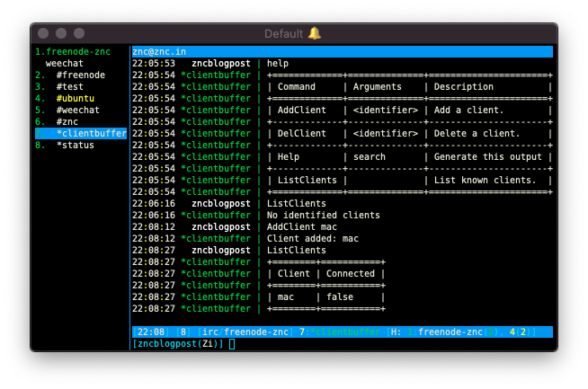Click the 22:08 clock in status bar
The image size is (588, 389).
[x=151, y=332]
